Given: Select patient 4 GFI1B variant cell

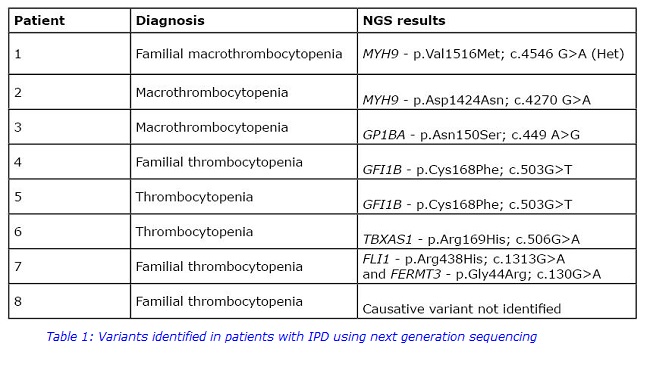Looking at the screenshot, I should click(497, 162).
